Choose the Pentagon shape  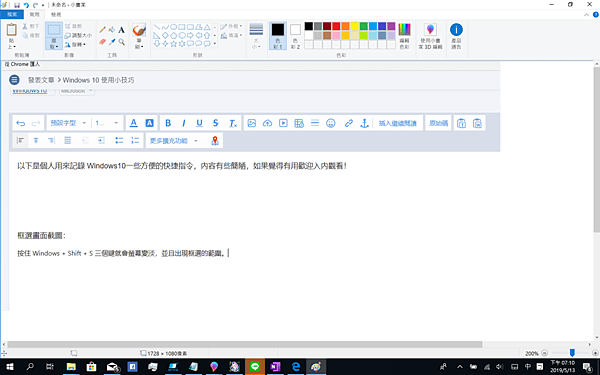[x=173, y=36]
